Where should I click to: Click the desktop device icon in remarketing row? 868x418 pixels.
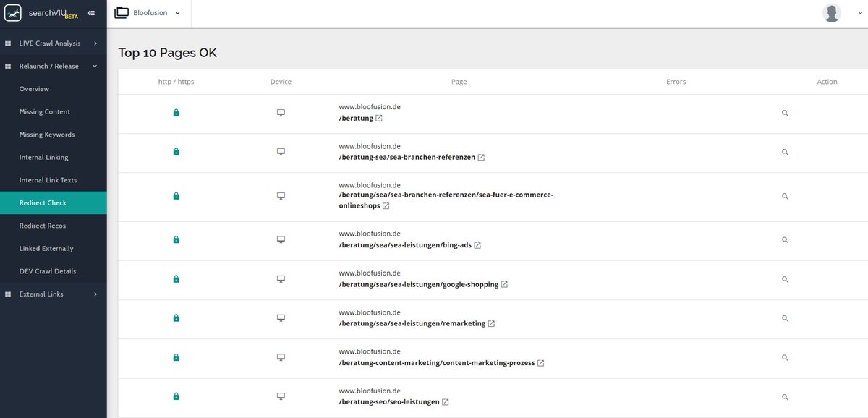pos(281,317)
